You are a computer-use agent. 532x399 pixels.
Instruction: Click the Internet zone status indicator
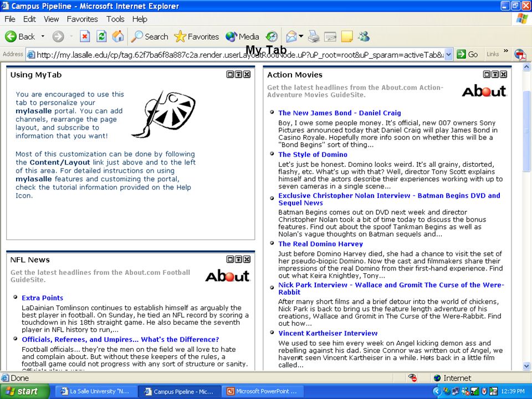coord(453,378)
